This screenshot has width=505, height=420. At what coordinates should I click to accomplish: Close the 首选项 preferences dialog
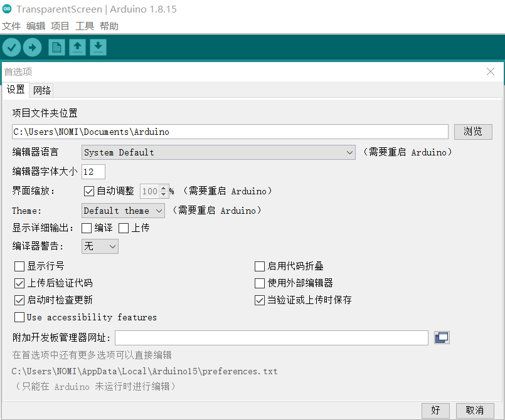click(x=490, y=71)
